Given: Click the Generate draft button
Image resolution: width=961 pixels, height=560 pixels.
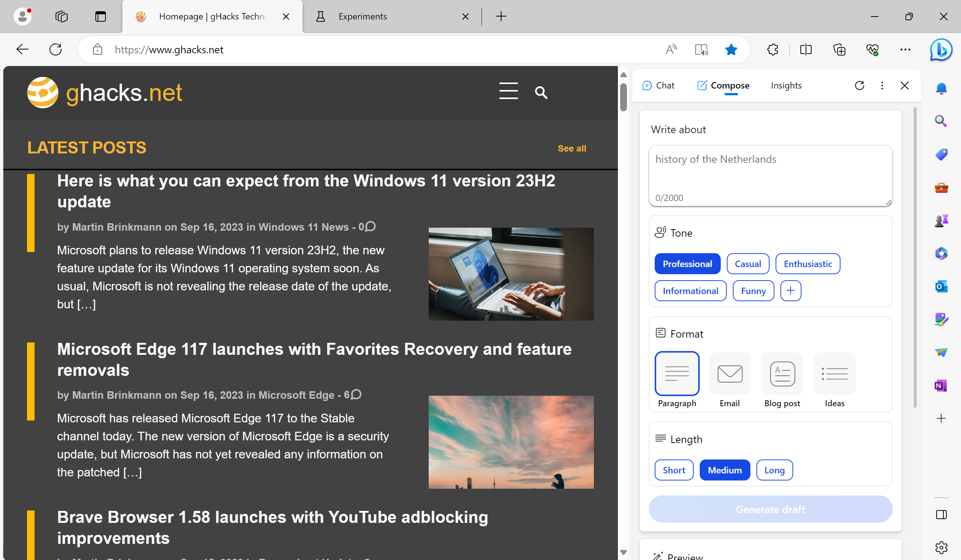Looking at the screenshot, I should click(770, 509).
